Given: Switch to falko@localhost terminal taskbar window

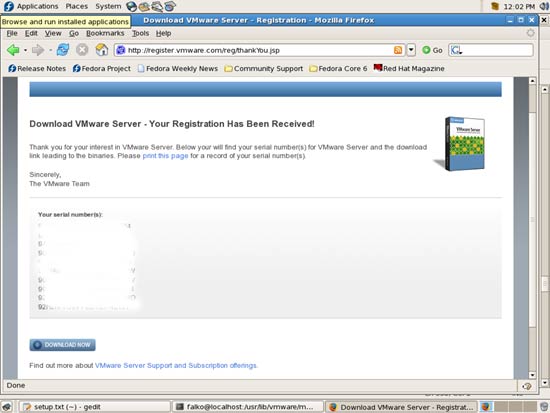Looking at the screenshot, I should 248,407.
